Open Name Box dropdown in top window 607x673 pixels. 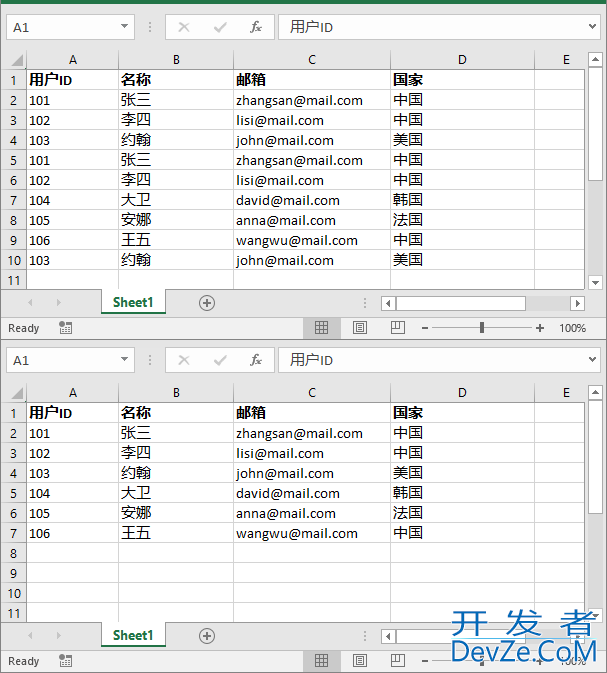124,27
